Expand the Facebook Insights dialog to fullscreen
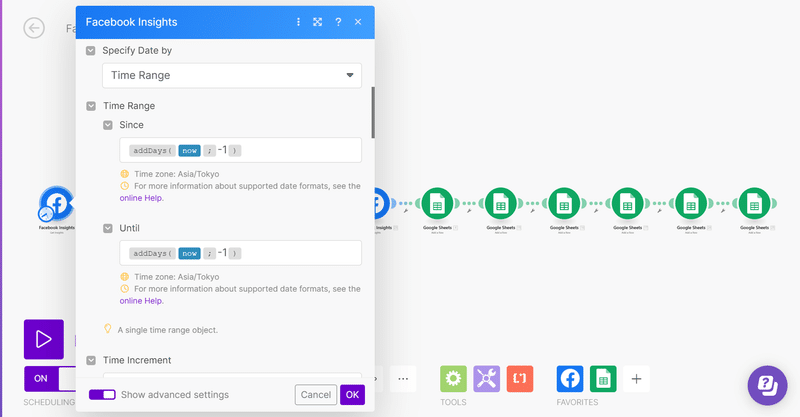This screenshot has width=800, height=417. coord(317,22)
